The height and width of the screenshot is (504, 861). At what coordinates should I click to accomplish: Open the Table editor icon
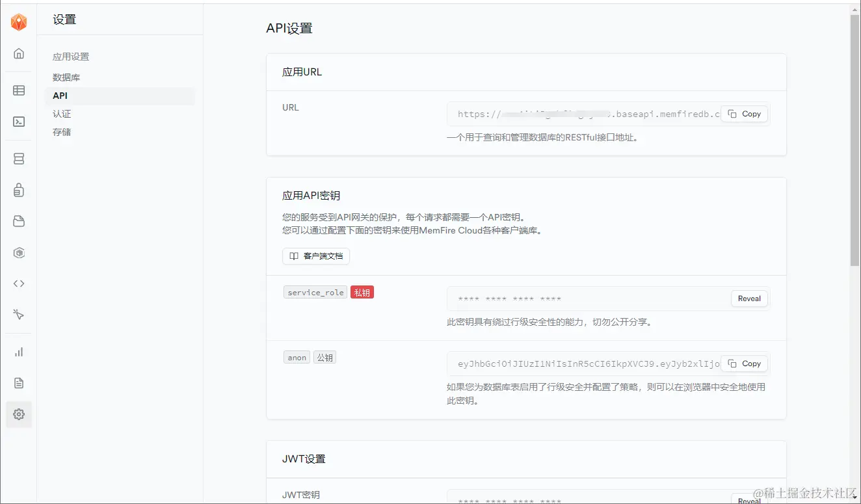click(x=19, y=90)
